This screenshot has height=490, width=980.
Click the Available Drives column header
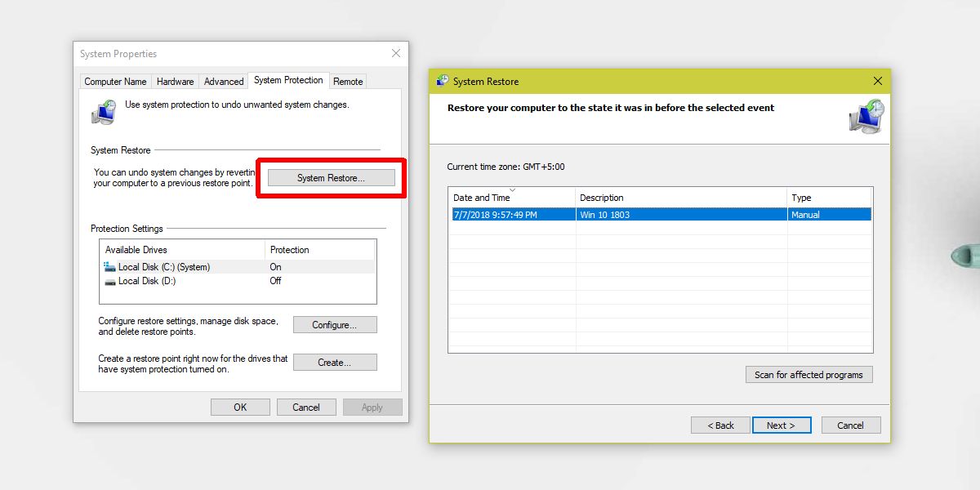click(x=183, y=250)
